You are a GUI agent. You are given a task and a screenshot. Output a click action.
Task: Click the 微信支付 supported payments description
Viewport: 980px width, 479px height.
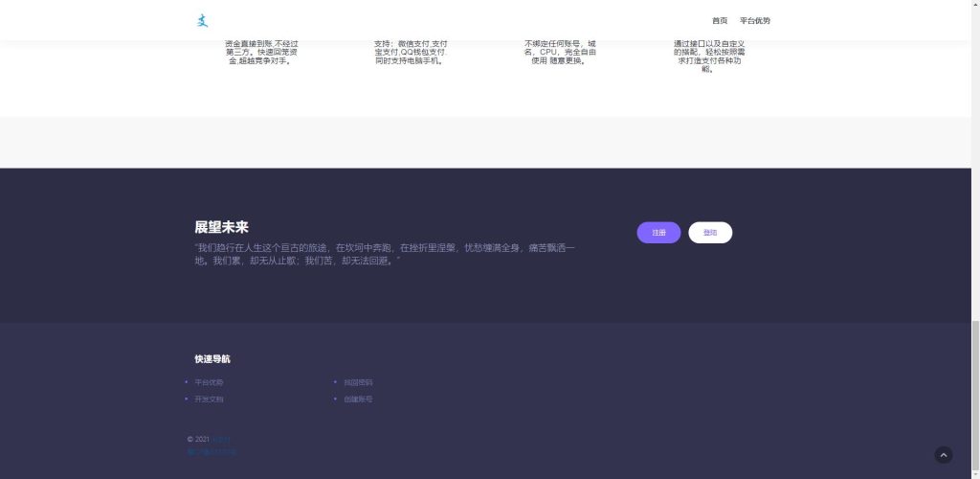(x=411, y=52)
